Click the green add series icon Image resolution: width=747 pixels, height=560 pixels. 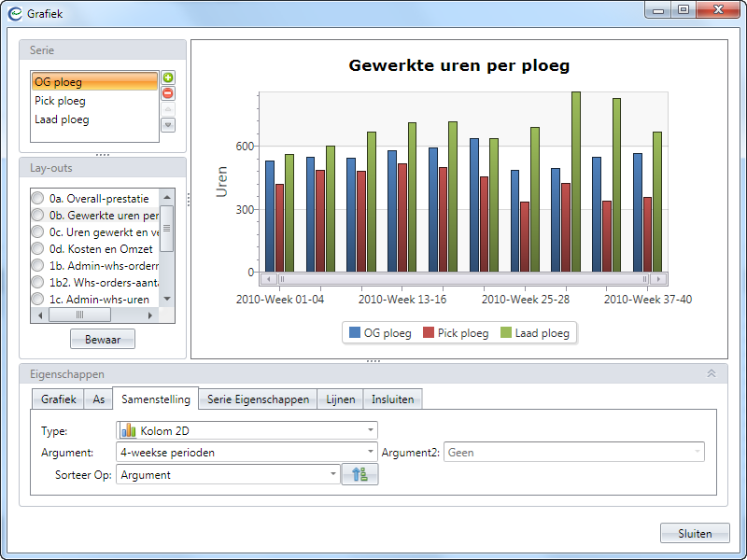(168, 77)
